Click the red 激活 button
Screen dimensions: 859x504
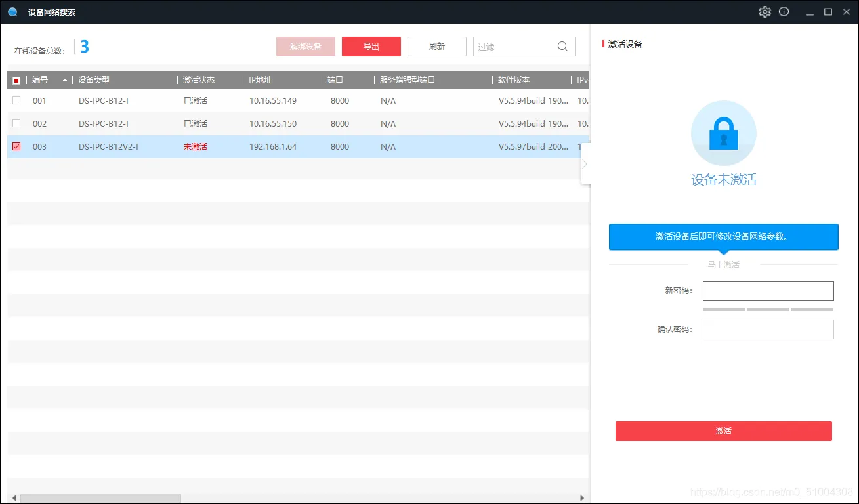coord(723,431)
